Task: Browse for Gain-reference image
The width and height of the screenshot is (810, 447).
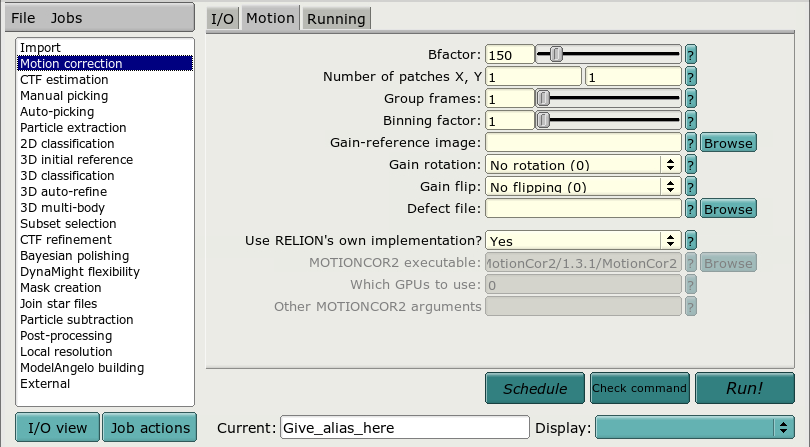Action: 728,143
